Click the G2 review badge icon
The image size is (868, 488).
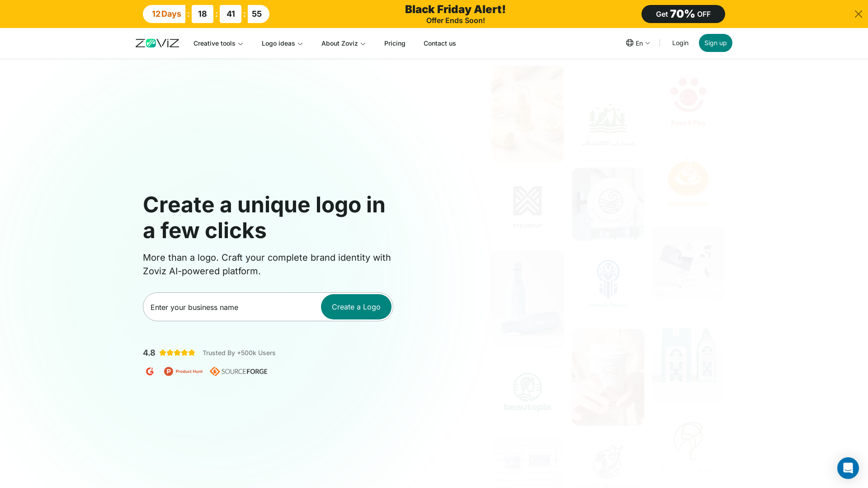(150, 371)
